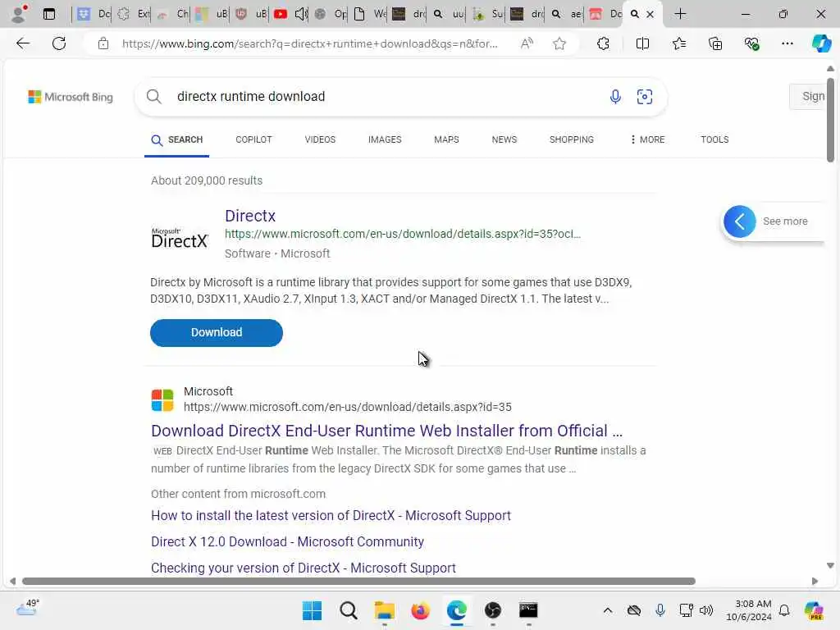This screenshot has width=840, height=630.
Task: Click the search box text field
Action: (x=386, y=97)
